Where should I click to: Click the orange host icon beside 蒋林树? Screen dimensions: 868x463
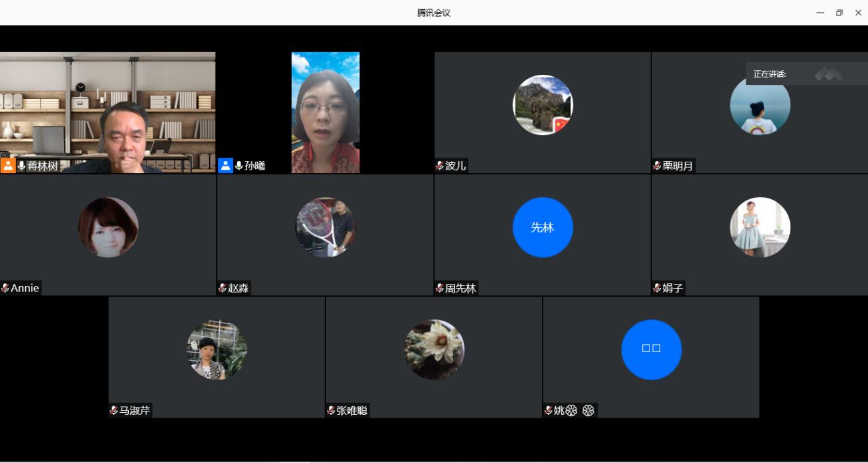[8, 166]
